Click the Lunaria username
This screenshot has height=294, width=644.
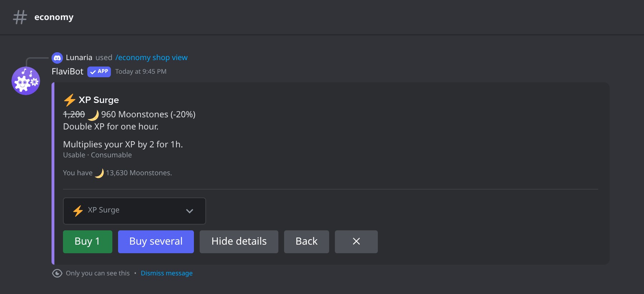point(79,58)
